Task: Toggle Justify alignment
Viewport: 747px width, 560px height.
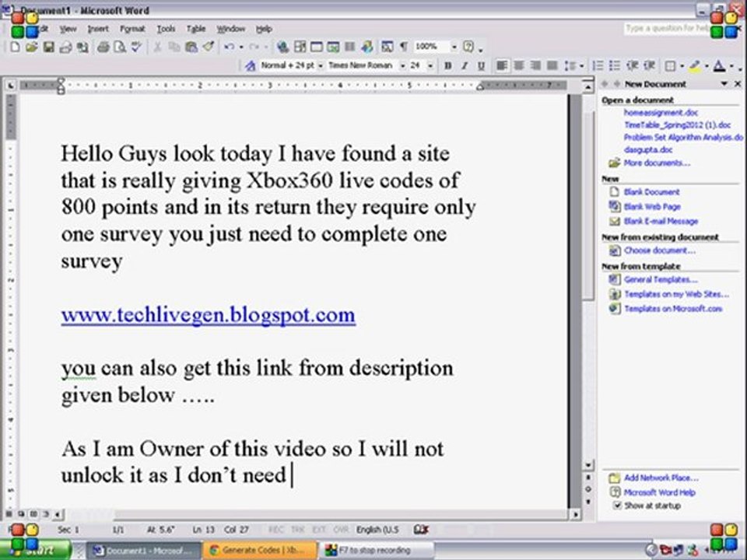Action: (x=552, y=65)
